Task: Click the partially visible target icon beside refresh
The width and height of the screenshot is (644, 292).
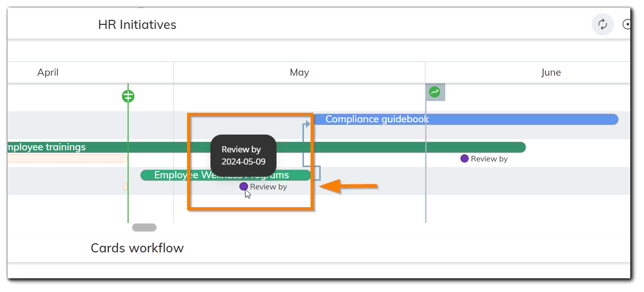Action: point(627,24)
